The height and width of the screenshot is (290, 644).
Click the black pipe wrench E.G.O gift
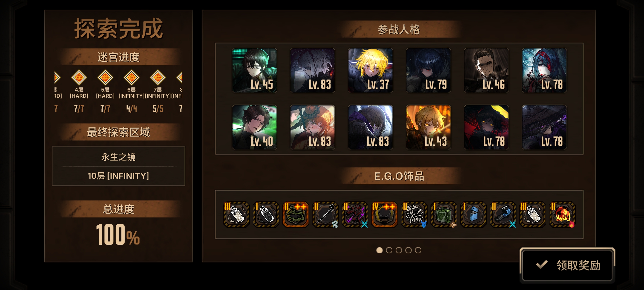(x=325, y=215)
